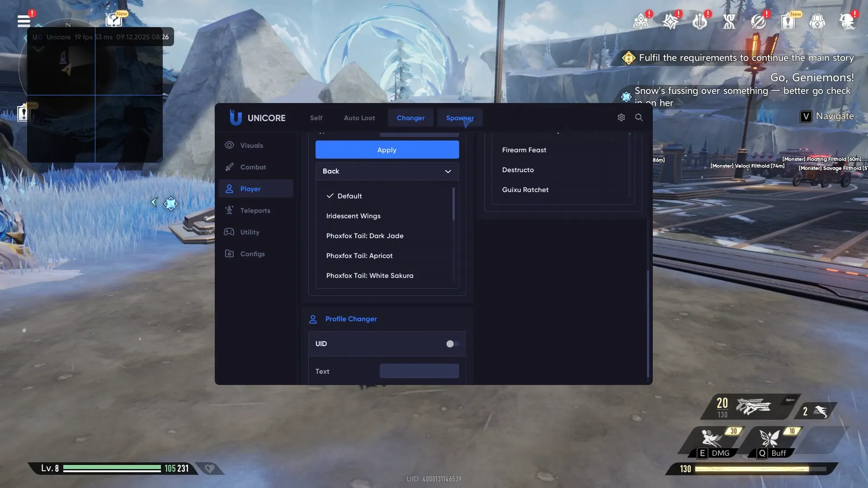Screen dimensions: 868x488
Task: Select Iridescent Wings from the list
Action: [x=353, y=216]
